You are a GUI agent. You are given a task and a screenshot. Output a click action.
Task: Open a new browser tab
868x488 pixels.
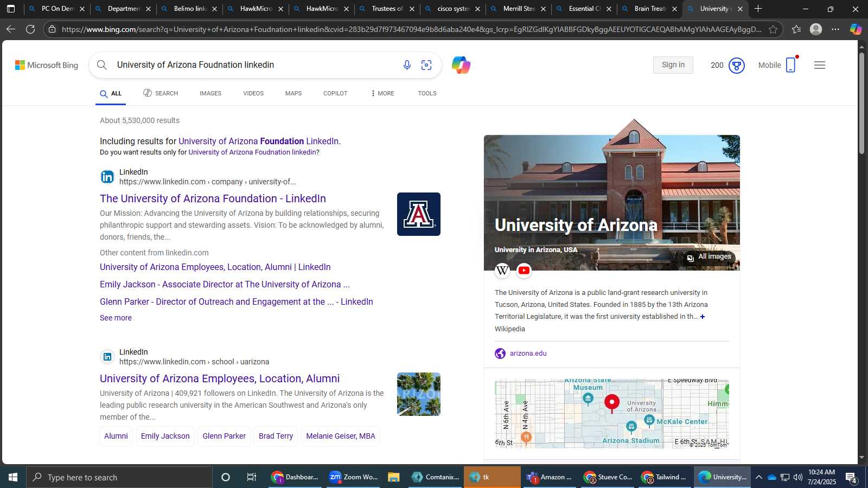(x=758, y=9)
